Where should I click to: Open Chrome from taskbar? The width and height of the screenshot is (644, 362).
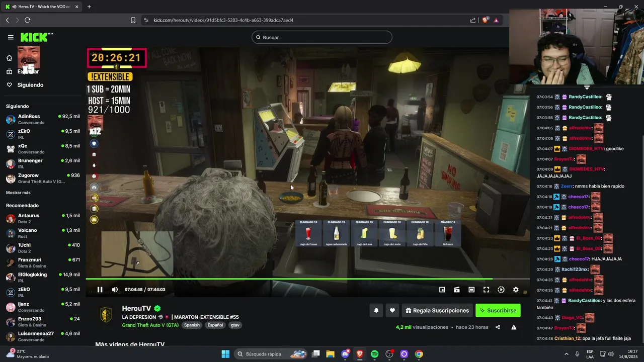pos(419,354)
